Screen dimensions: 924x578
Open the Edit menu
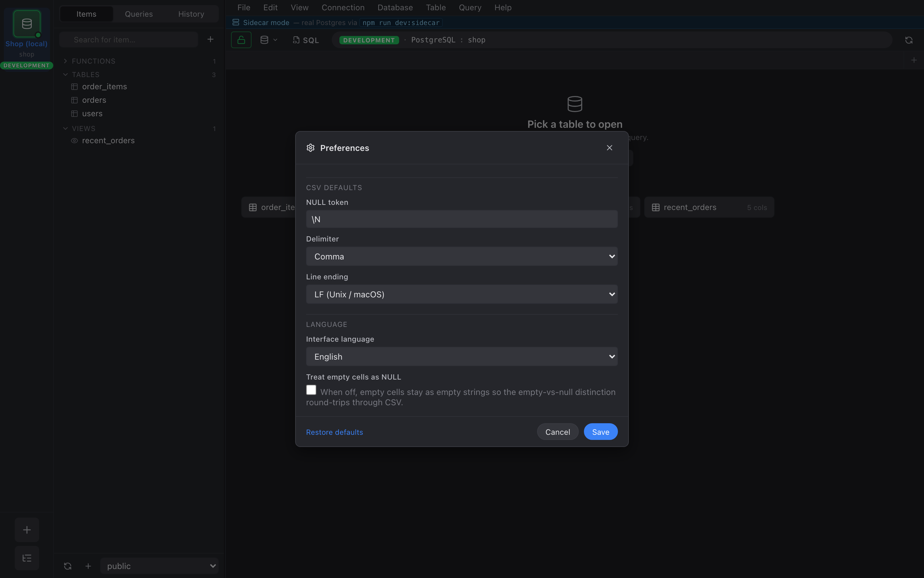click(270, 8)
